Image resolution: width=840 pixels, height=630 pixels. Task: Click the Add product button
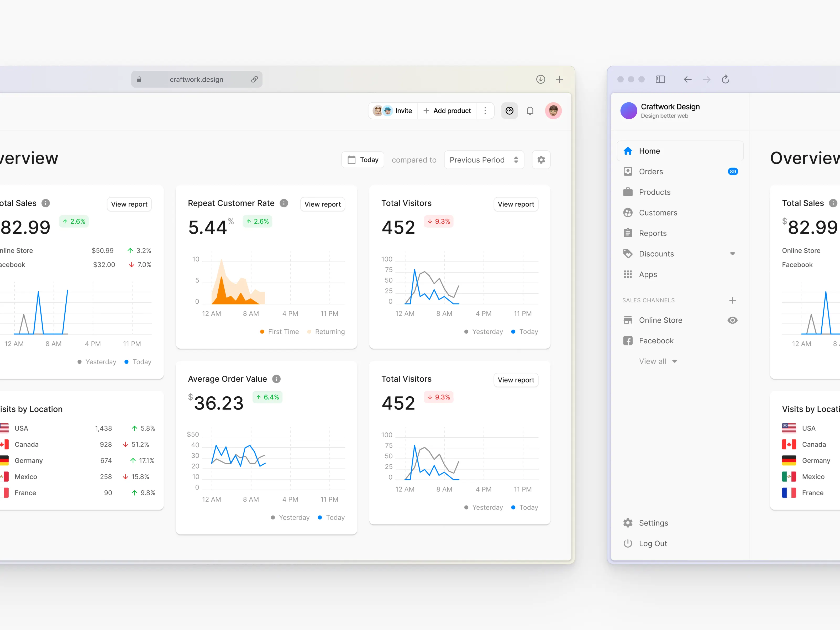pyautogui.click(x=447, y=111)
